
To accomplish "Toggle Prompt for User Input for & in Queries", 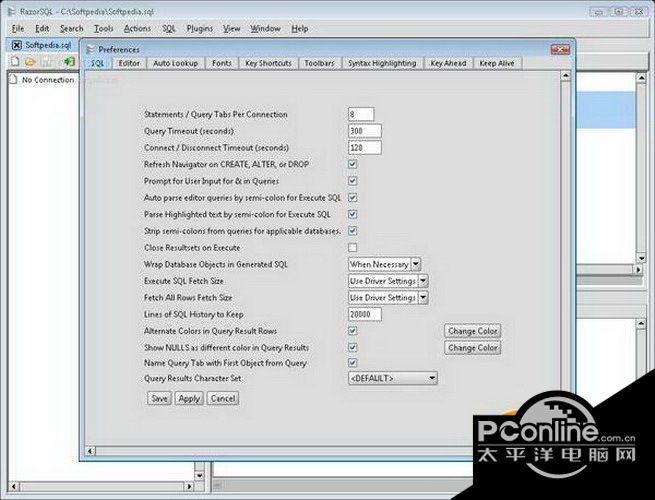I will 353,181.
